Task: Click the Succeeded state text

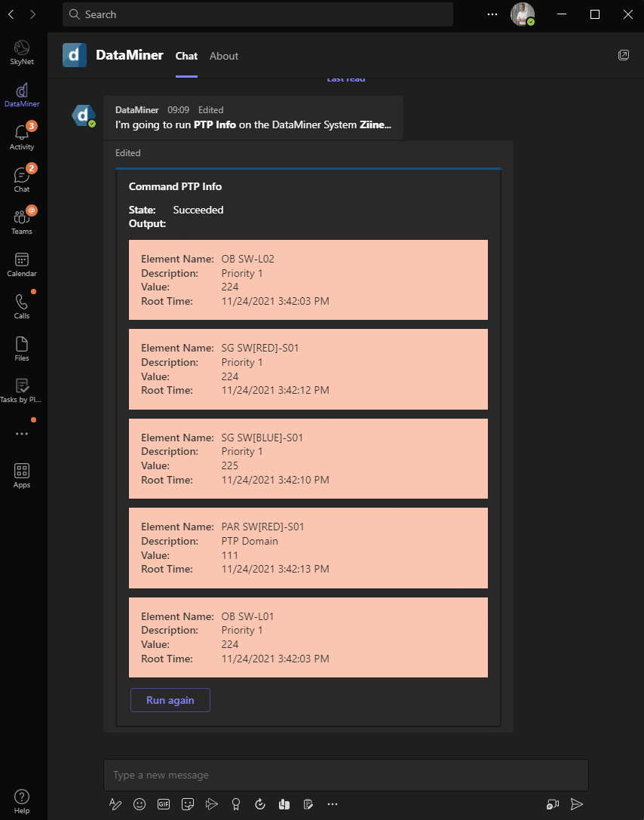Action: click(198, 210)
